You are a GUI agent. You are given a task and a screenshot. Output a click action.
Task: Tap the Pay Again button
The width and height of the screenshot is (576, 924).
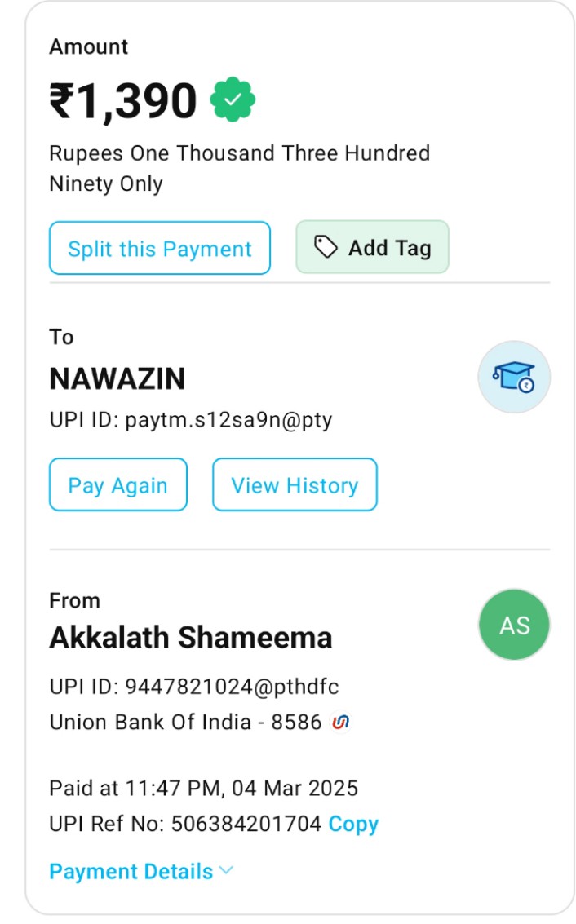(118, 485)
